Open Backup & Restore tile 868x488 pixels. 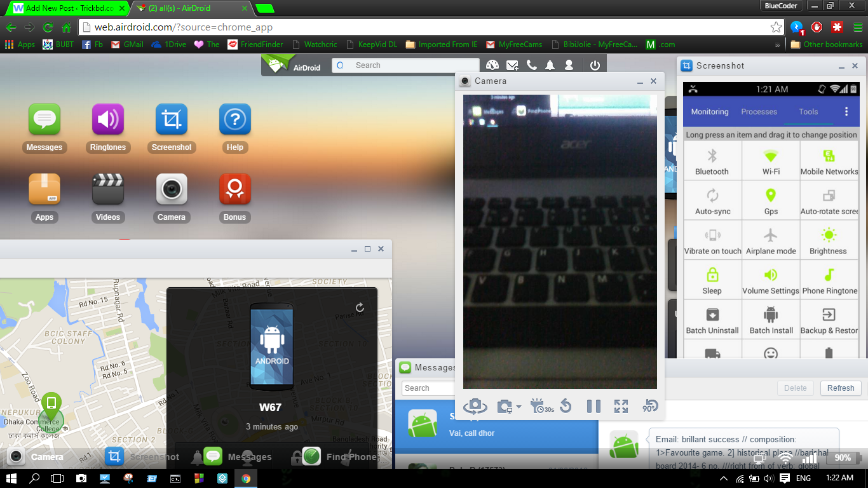point(829,320)
